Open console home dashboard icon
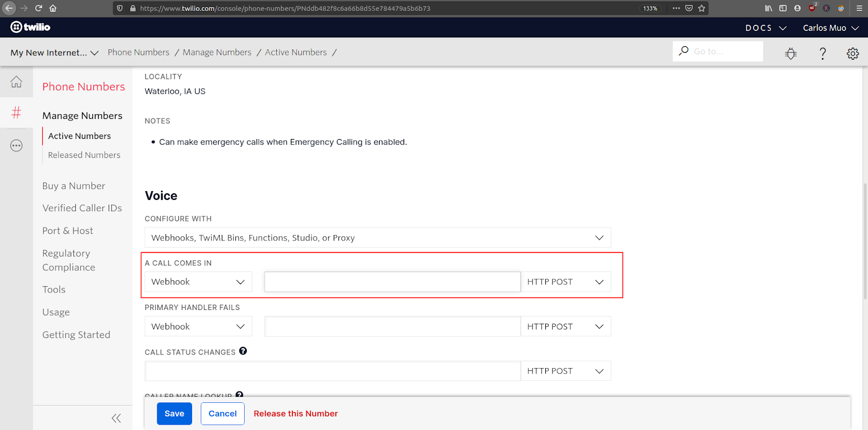Image resolution: width=868 pixels, height=430 pixels. tap(16, 81)
